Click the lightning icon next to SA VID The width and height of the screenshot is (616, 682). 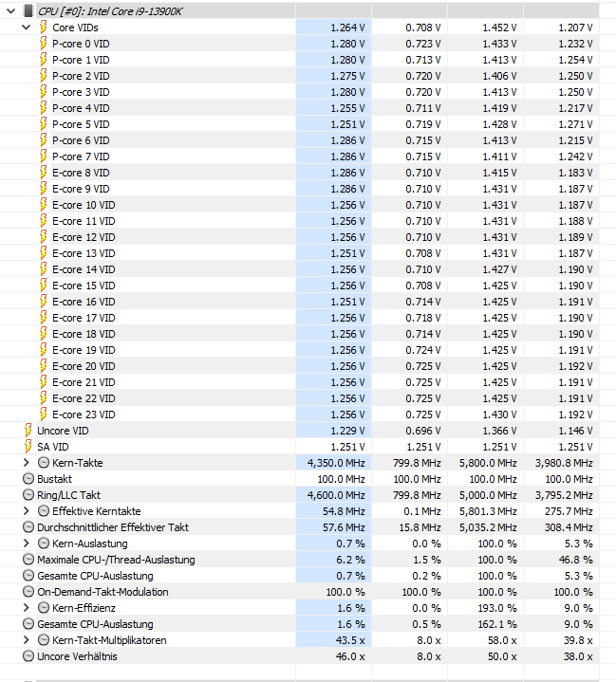[28, 446]
